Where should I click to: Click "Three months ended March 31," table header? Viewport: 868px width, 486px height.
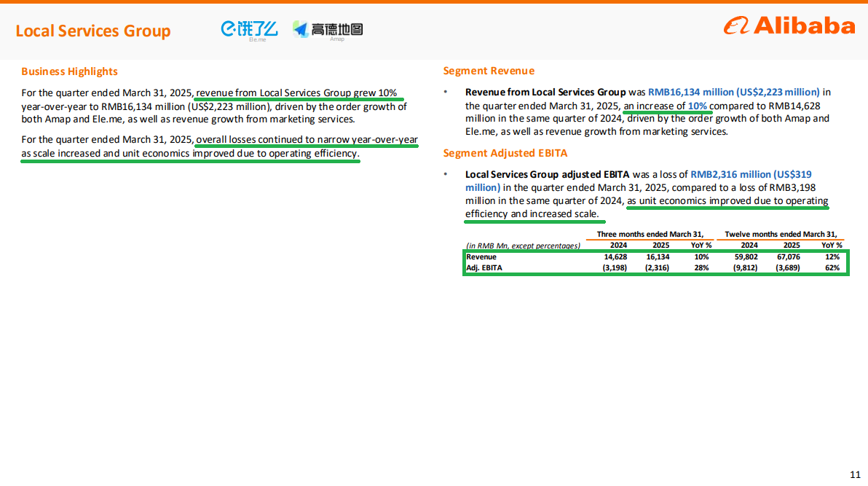tap(650, 235)
